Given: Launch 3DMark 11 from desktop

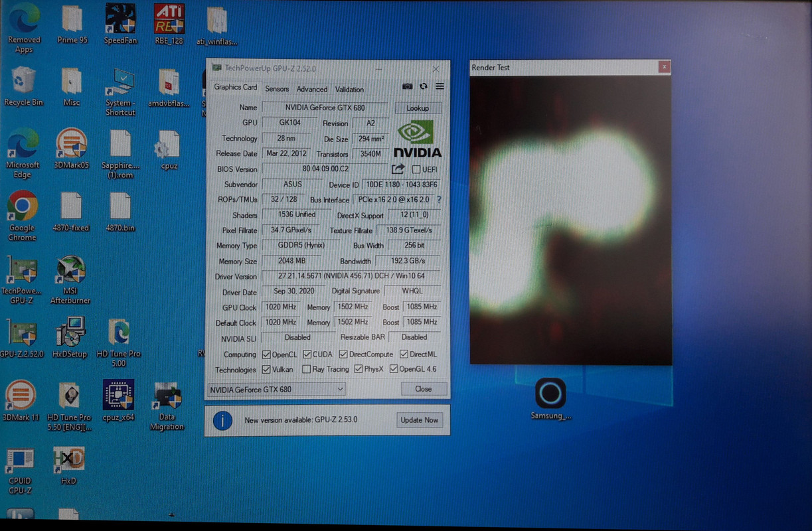Looking at the screenshot, I should (21, 400).
